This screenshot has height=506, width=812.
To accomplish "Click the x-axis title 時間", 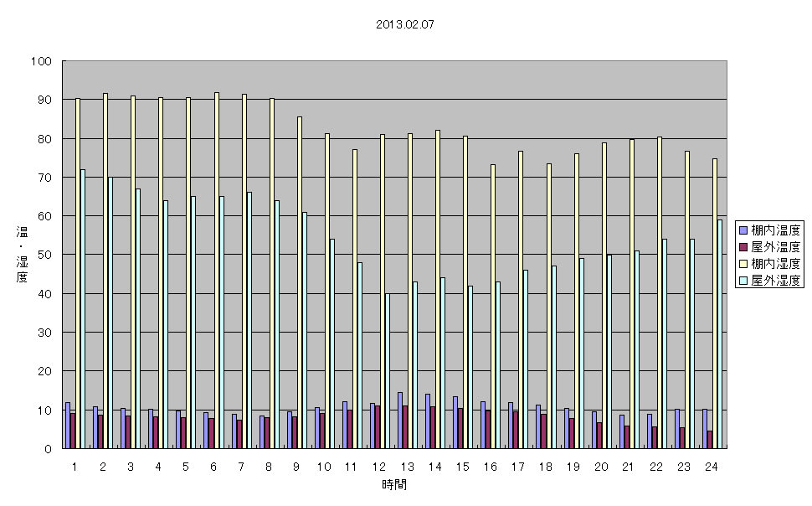I will pyautogui.click(x=394, y=485).
